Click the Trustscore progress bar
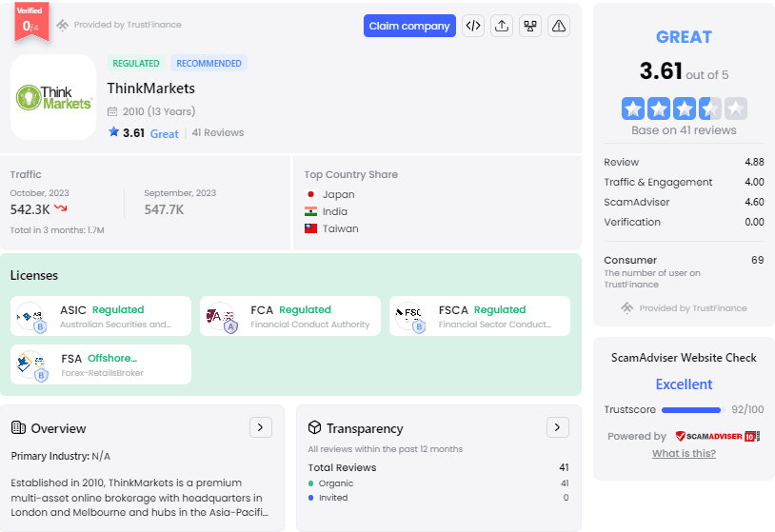This screenshot has width=775, height=532. (692, 410)
